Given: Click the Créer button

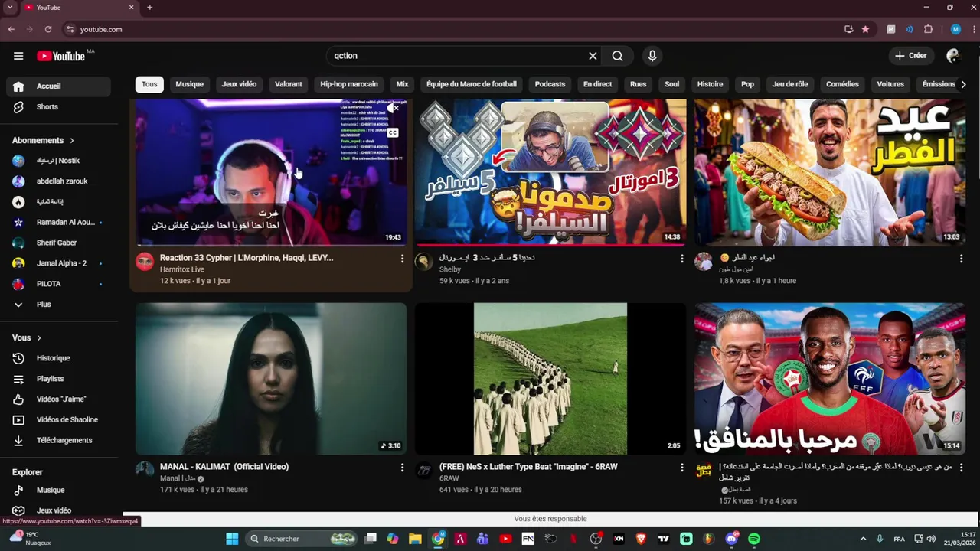Looking at the screenshot, I should [911, 56].
